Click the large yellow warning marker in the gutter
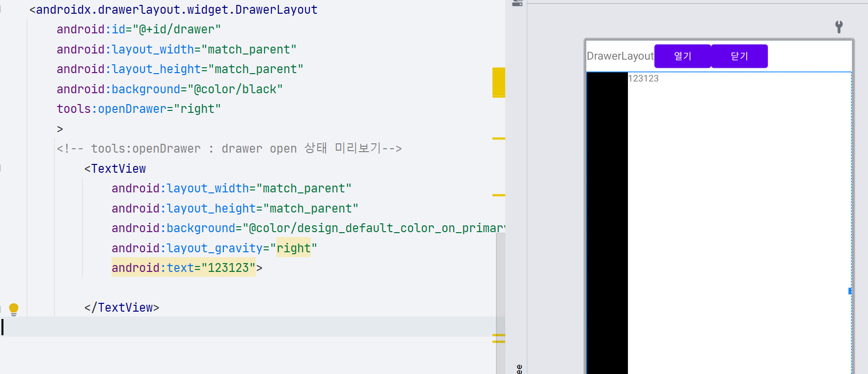This screenshot has width=868, height=374. click(x=499, y=82)
